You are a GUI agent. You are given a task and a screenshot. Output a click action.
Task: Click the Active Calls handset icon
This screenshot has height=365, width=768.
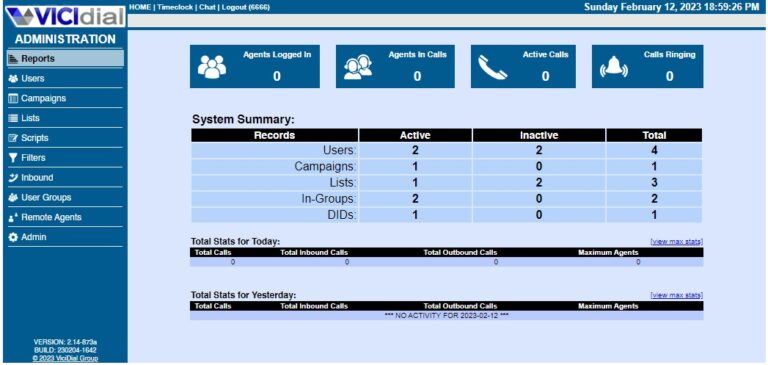[x=492, y=67]
